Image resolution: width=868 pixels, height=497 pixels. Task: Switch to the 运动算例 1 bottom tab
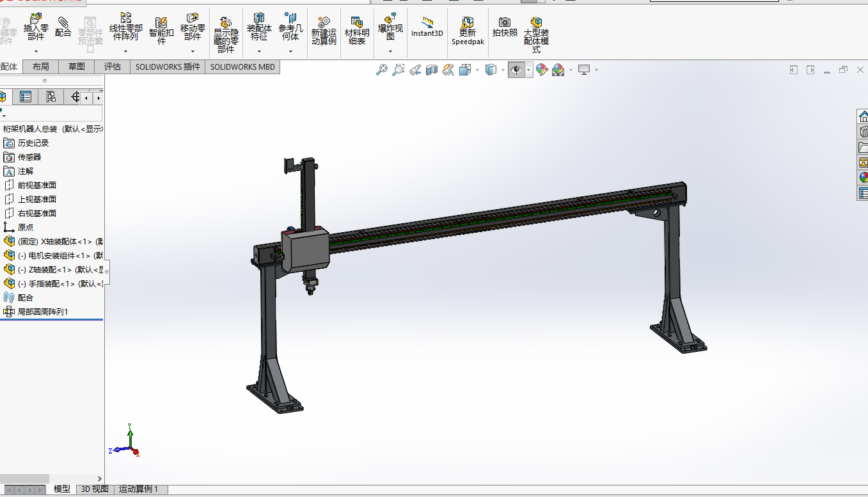[x=140, y=489]
